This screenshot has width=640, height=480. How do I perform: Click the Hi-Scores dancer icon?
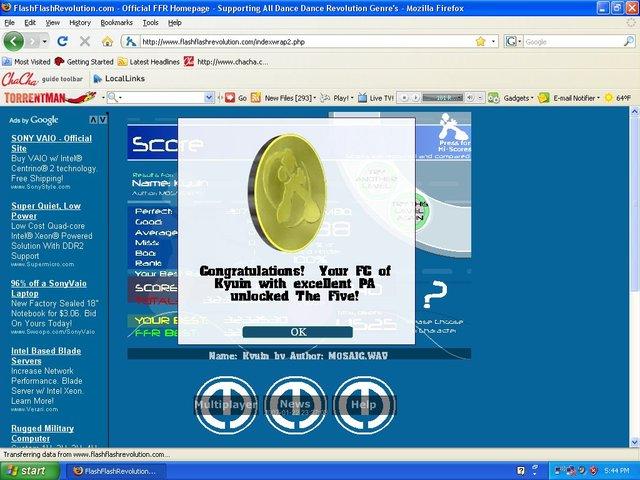click(x=453, y=127)
